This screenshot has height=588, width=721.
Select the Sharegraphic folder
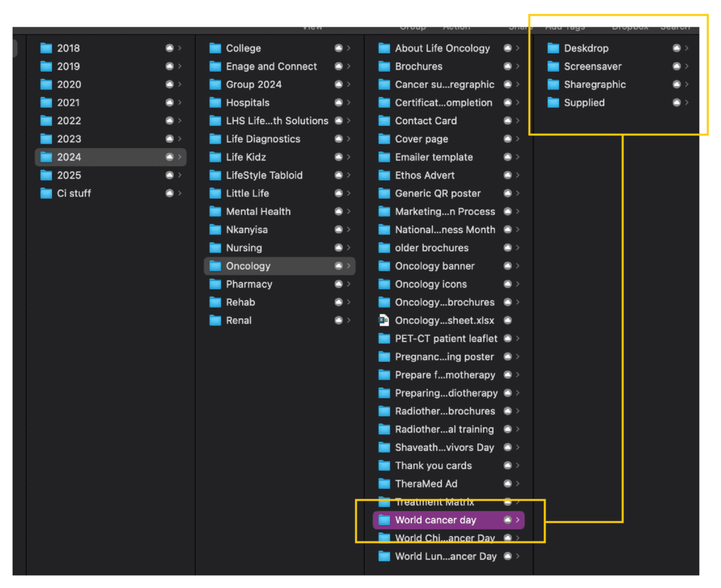pyautogui.click(x=594, y=85)
